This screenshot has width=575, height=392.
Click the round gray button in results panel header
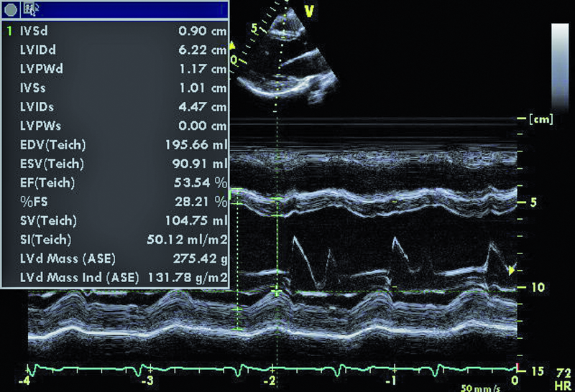11,9
